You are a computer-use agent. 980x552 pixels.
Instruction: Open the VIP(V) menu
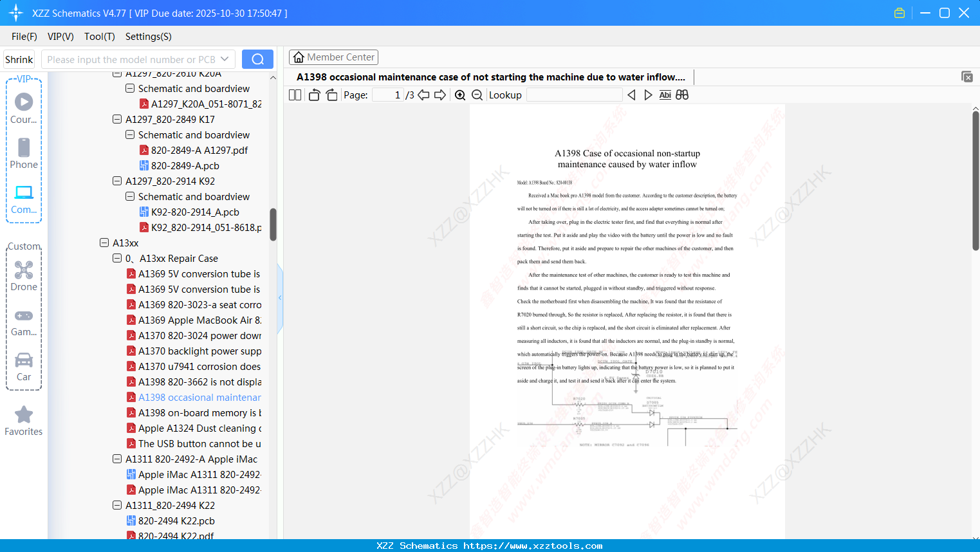60,37
